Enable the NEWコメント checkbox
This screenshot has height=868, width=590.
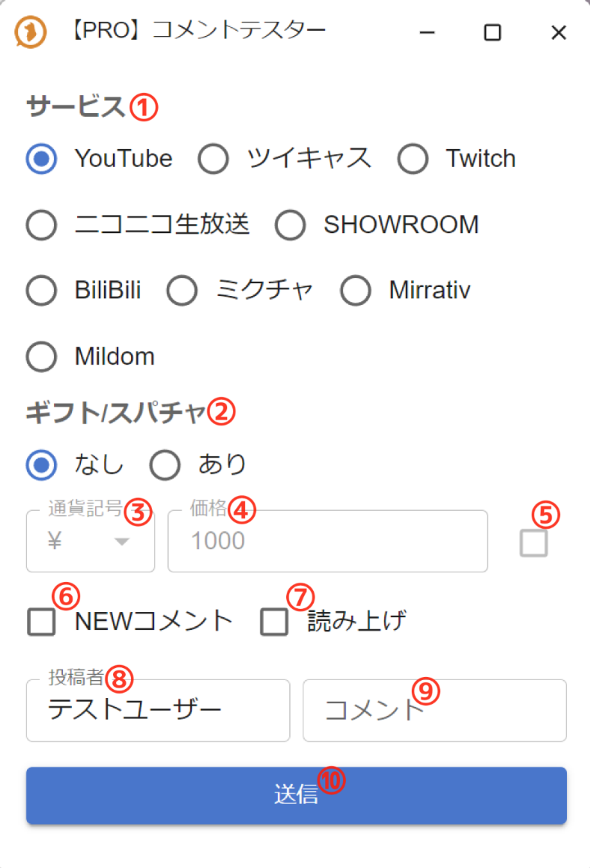point(41,622)
